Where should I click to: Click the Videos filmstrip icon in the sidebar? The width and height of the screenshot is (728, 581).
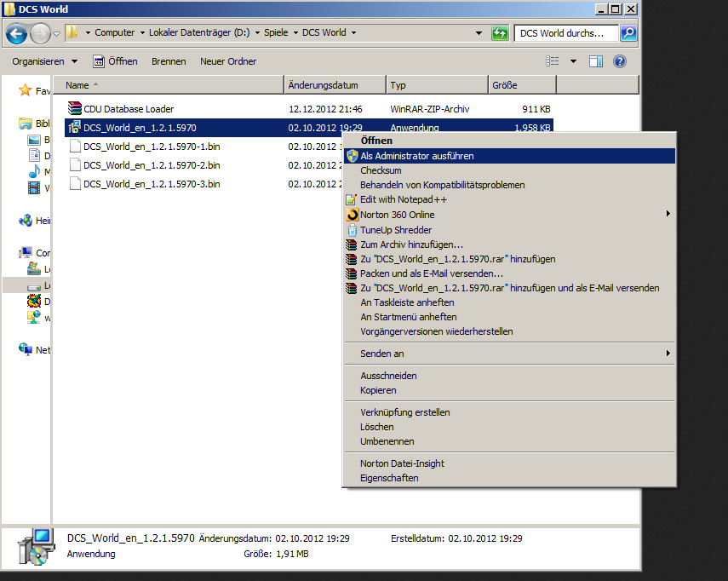34,188
